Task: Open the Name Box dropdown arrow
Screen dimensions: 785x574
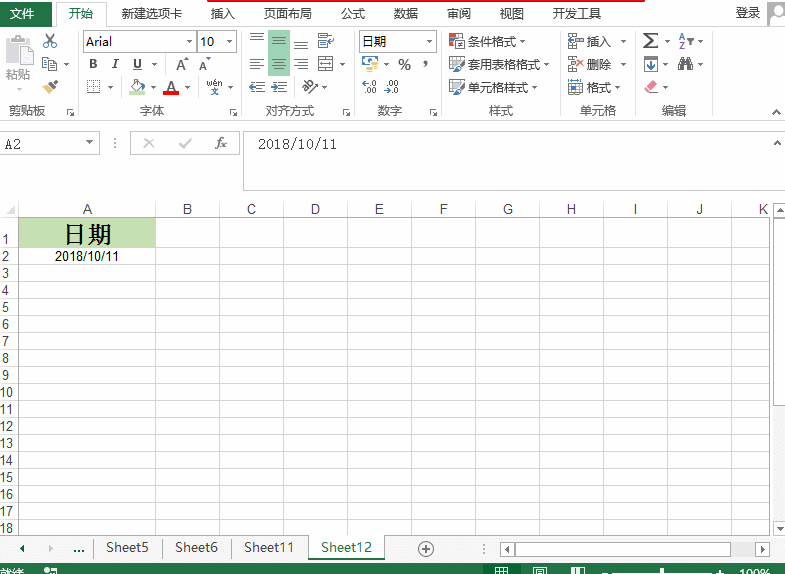Action: coord(89,143)
